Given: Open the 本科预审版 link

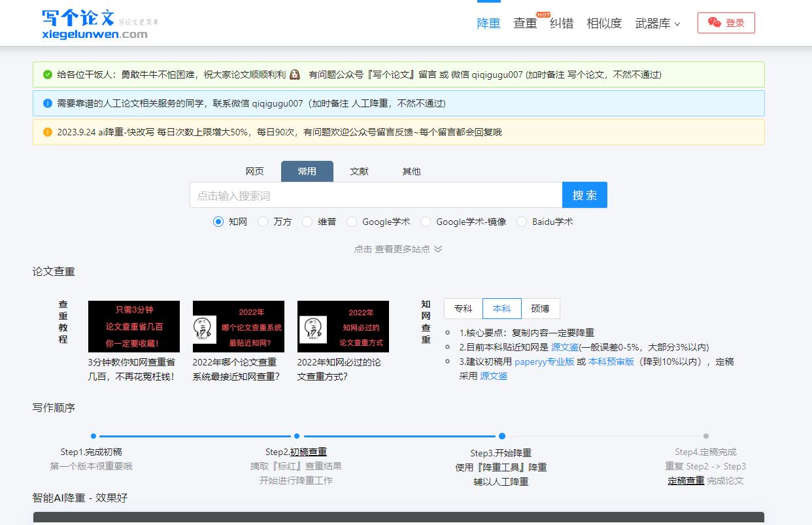Looking at the screenshot, I should tap(611, 362).
